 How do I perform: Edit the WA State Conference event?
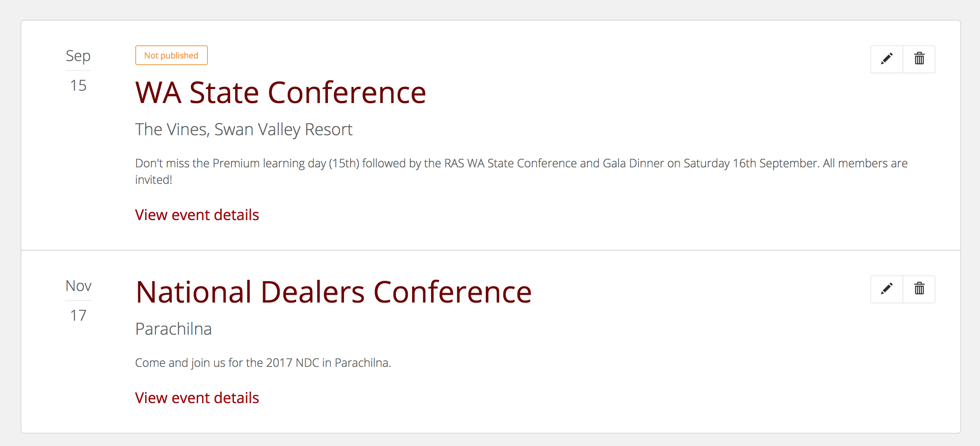click(x=887, y=59)
